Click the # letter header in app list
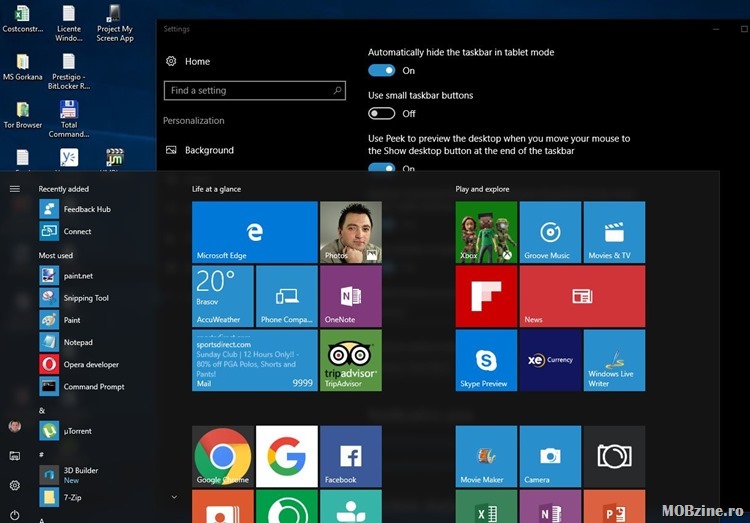The height and width of the screenshot is (523, 750). [x=42, y=454]
